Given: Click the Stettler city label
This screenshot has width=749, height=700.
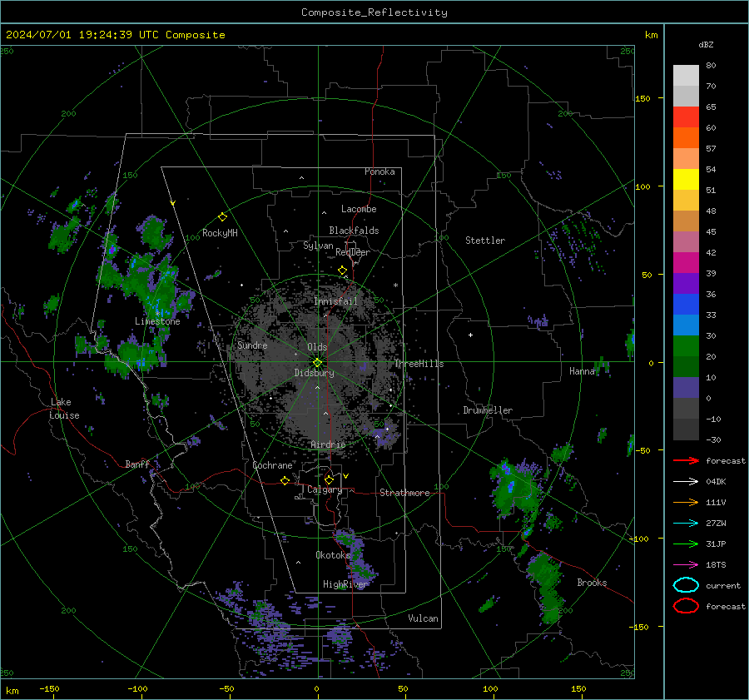Looking at the screenshot, I should pyautogui.click(x=485, y=241).
